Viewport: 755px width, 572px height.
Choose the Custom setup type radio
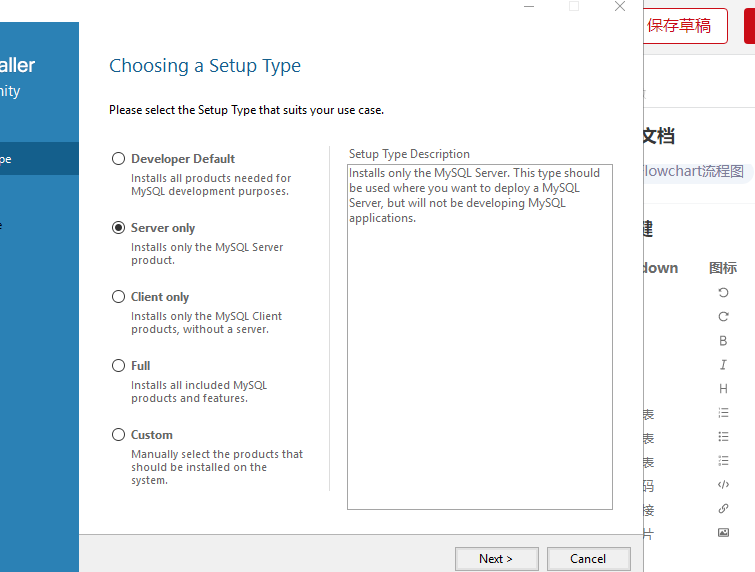coord(118,435)
